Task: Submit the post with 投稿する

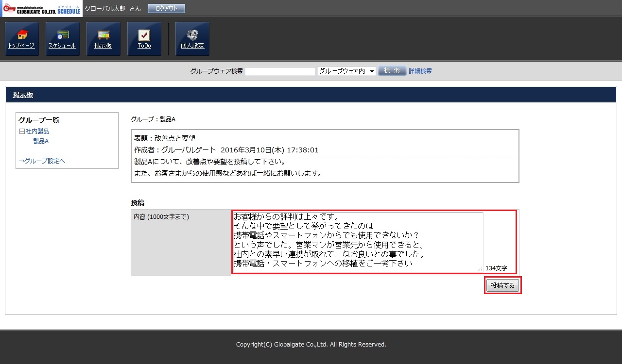Action: [502, 286]
